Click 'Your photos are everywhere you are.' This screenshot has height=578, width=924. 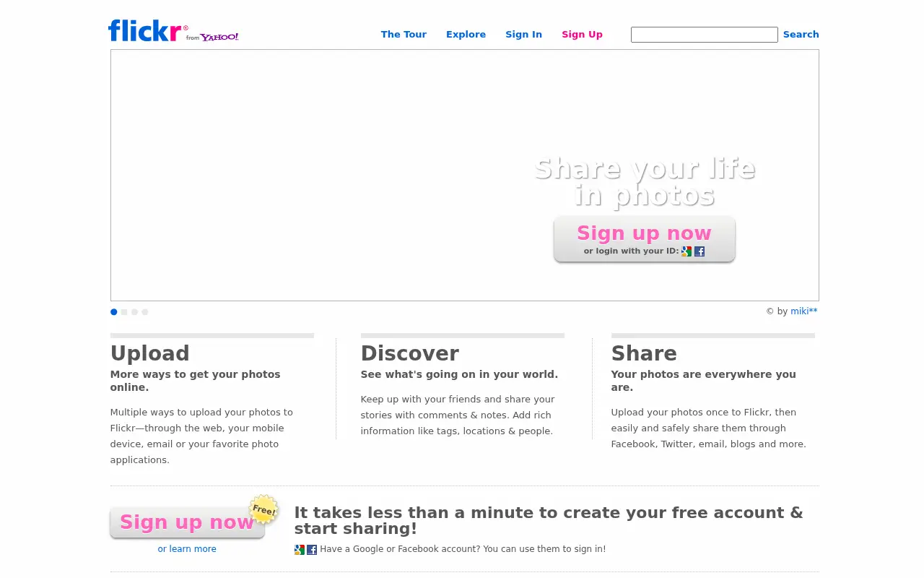pyautogui.click(x=704, y=381)
